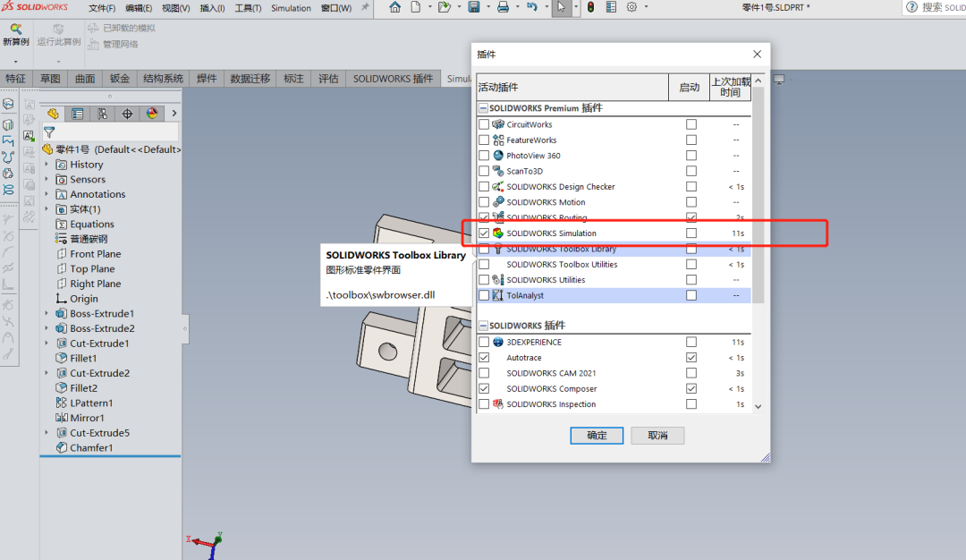Click the Save icon in top toolbar

[474, 8]
